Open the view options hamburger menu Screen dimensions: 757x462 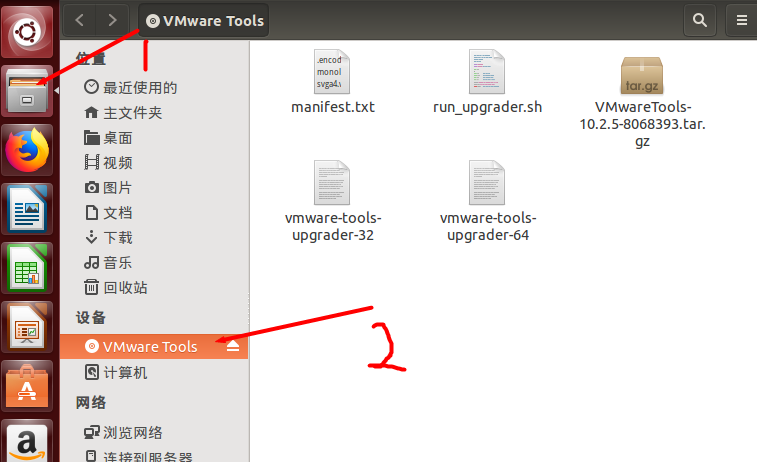tap(742, 20)
